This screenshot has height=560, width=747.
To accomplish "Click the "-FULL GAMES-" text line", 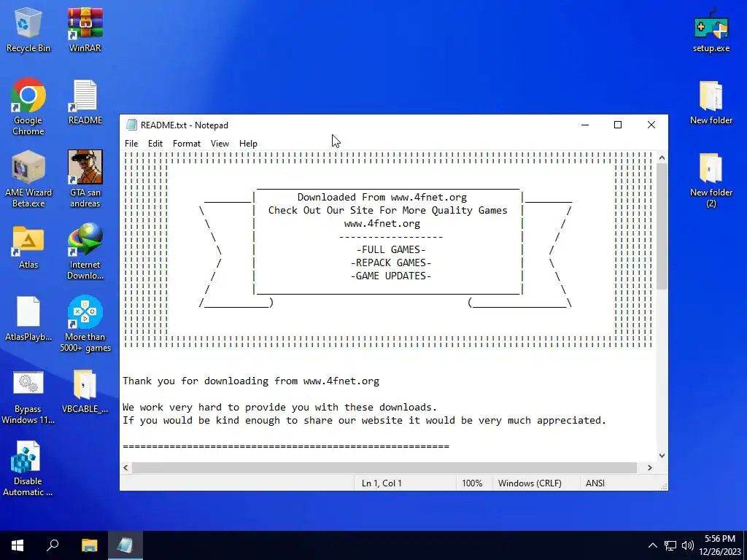I will point(391,249).
